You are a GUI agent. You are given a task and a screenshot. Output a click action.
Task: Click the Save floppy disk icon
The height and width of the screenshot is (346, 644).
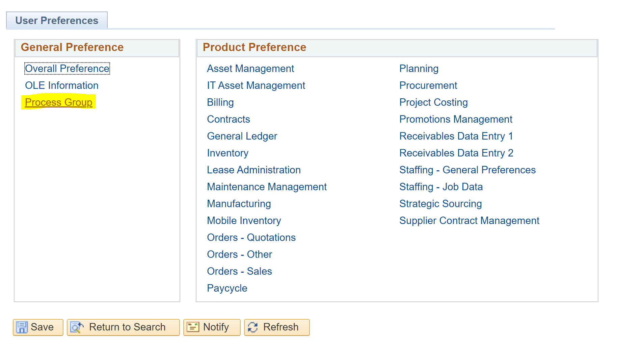[x=22, y=327]
